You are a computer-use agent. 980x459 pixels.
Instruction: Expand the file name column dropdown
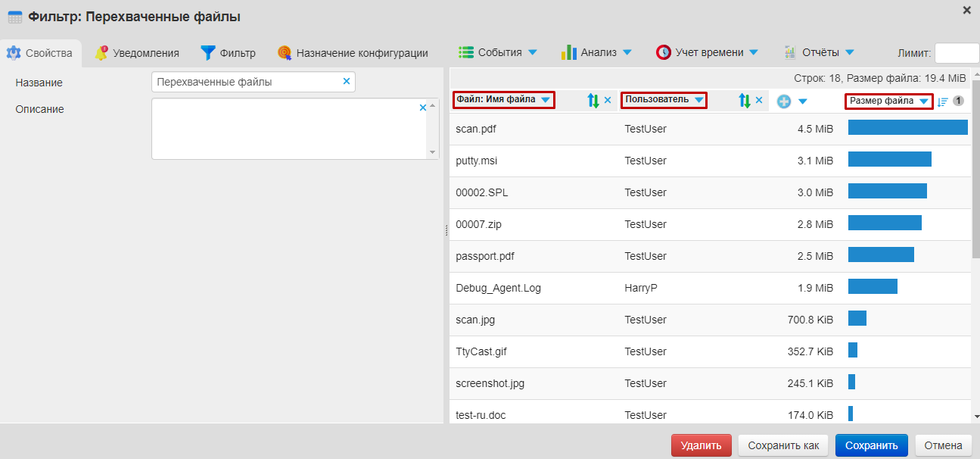(546, 100)
